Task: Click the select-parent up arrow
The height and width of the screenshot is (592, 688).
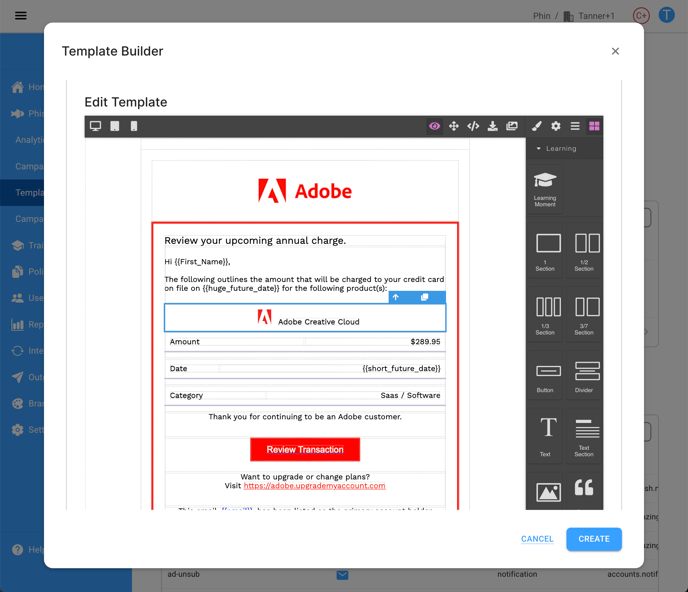Action: point(396,297)
